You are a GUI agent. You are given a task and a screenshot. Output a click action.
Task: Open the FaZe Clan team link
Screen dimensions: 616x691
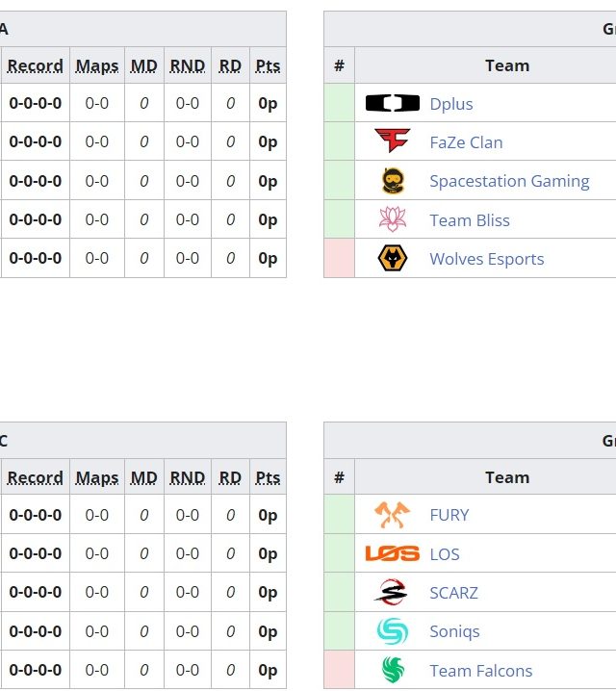point(466,142)
